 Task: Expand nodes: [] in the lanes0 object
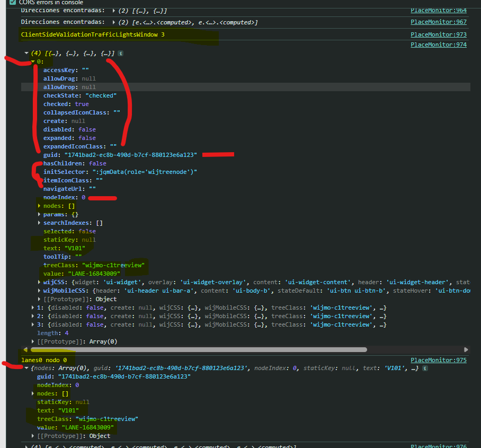point(33,393)
